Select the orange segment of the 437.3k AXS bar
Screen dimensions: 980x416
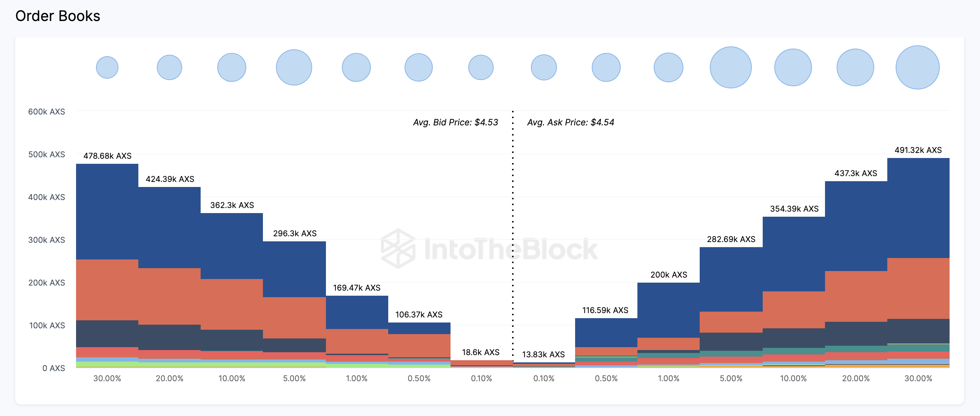[x=855, y=296]
